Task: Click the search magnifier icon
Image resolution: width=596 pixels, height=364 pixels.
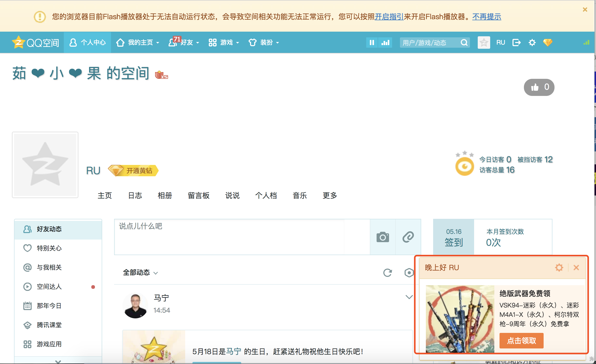Action: 464,43
